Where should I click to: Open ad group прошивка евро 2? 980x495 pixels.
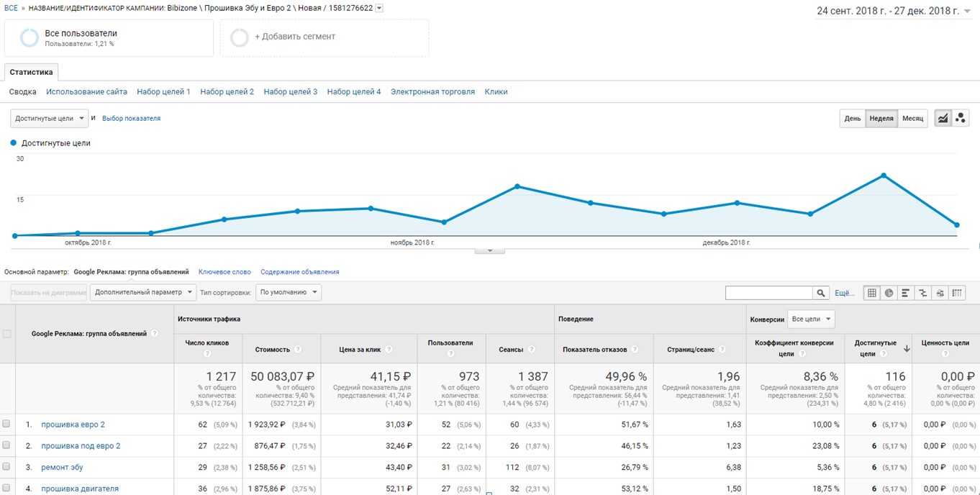pyautogui.click(x=73, y=424)
